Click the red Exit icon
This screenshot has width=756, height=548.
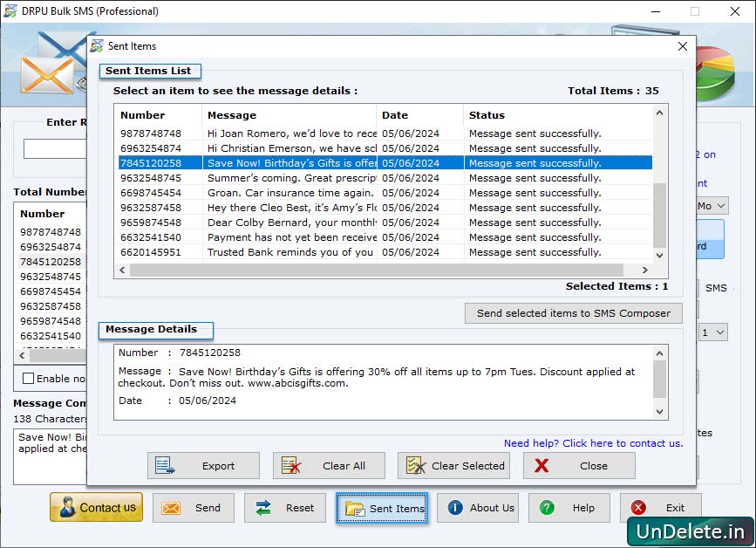pyautogui.click(x=638, y=508)
